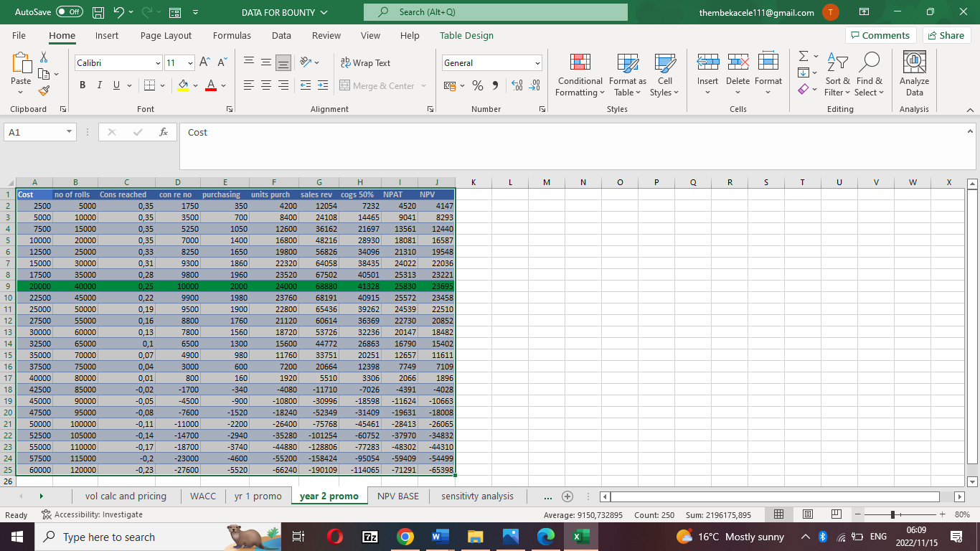Open the Format cells menu
This screenshot has width=980, height=551.
tap(768, 75)
